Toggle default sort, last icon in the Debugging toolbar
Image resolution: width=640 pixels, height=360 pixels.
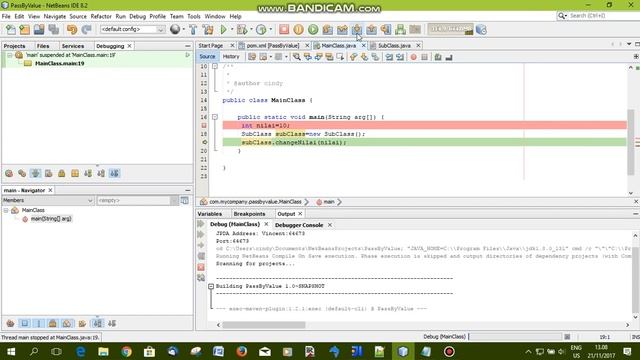click(x=114, y=173)
